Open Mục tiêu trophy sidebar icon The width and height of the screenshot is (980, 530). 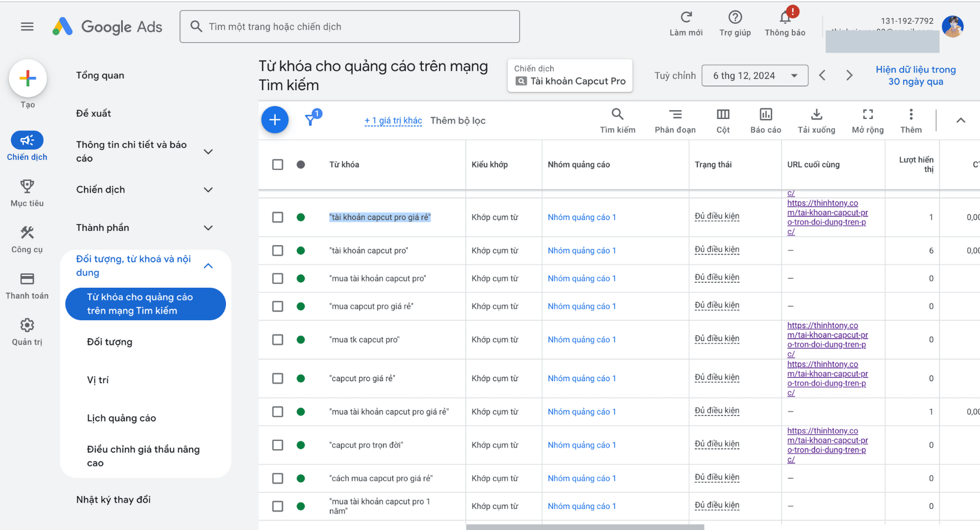(27, 186)
